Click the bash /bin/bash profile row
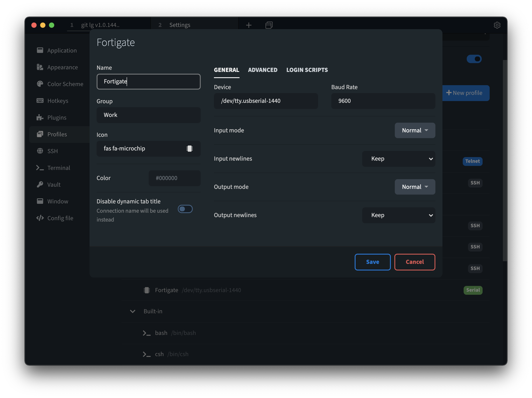Image resolution: width=532 pixels, height=398 pixels. coord(306,333)
